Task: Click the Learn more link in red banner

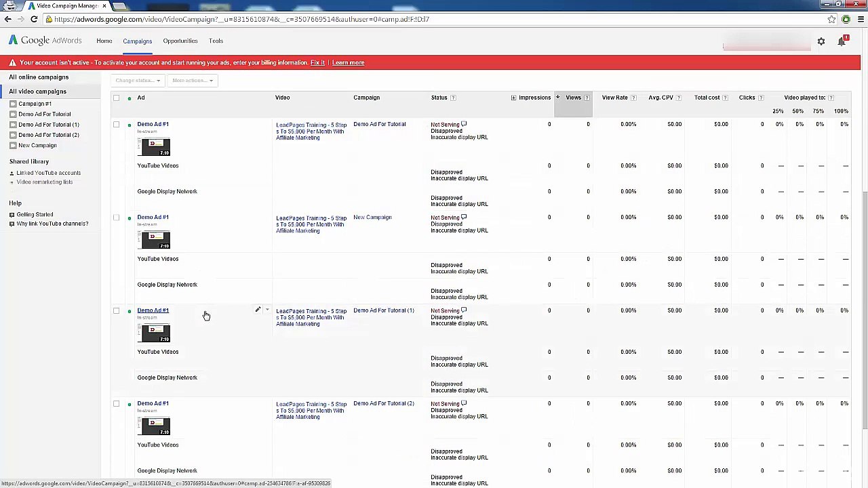Action: 348,62
